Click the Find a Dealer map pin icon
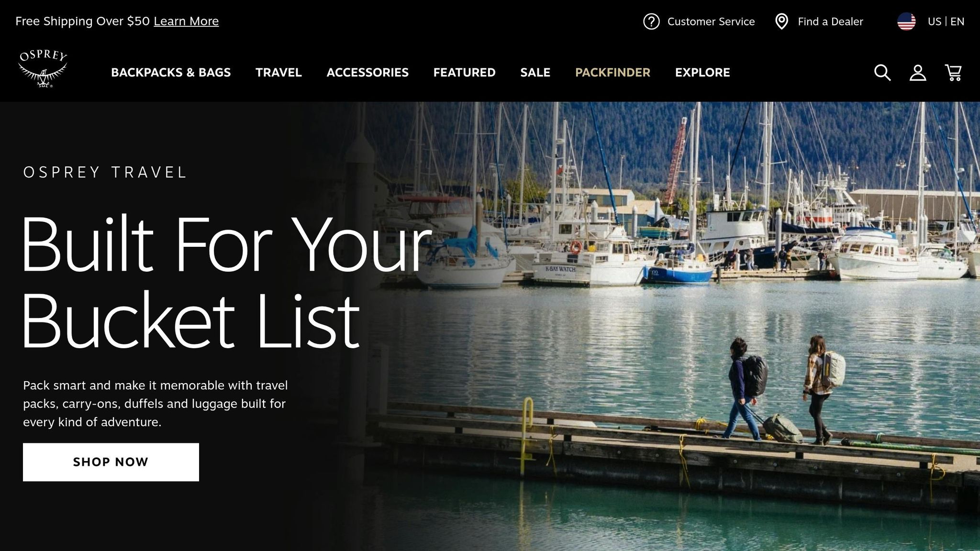980x551 pixels. tap(781, 22)
